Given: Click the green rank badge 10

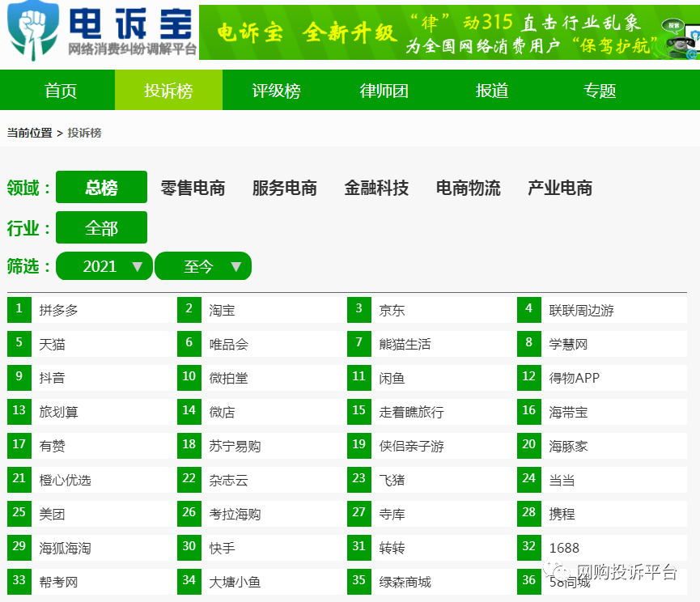Looking at the screenshot, I should point(189,378).
